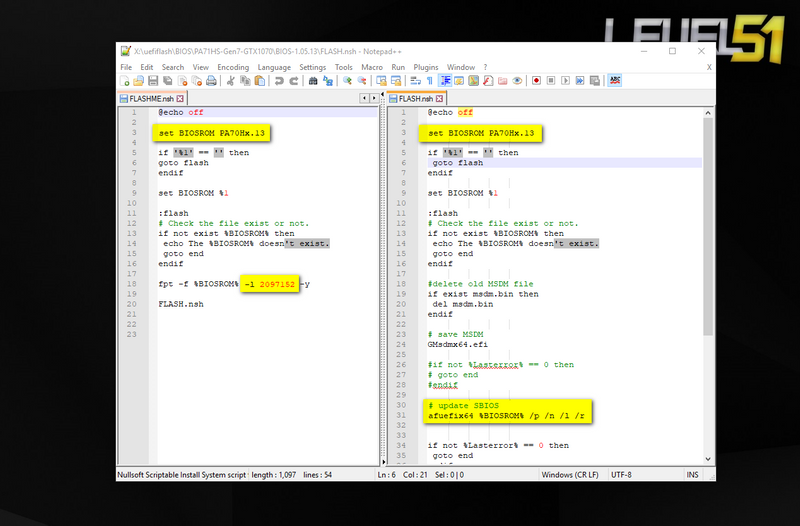Screen dimensions: 800x526
Task: Click the Save All icon
Action: pos(167,81)
